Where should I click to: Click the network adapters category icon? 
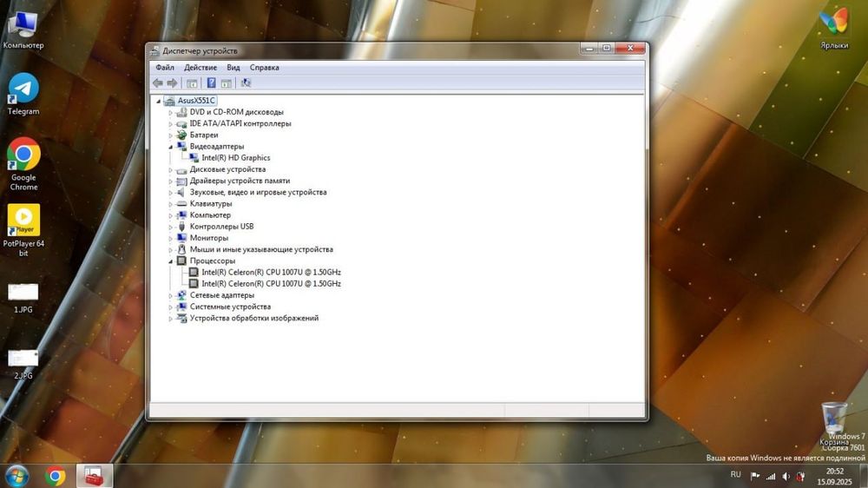tap(181, 295)
